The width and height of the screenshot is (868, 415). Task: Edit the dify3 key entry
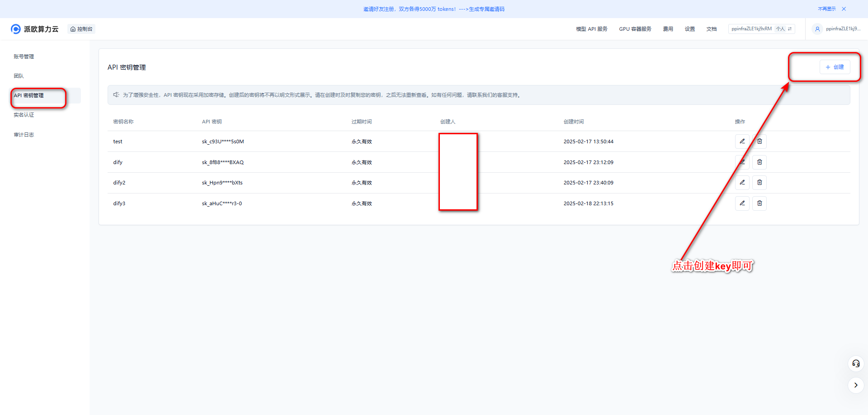(x=742, y=203)
